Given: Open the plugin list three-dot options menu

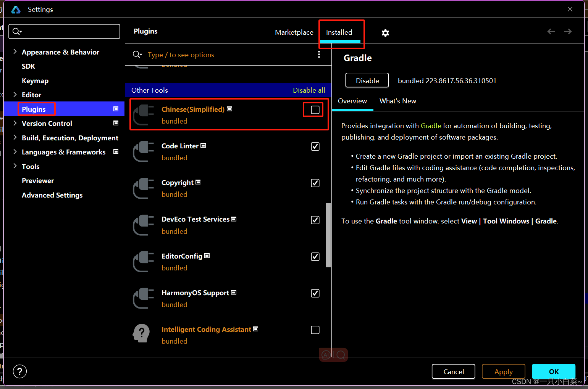Looking at the screenshot, I should pos(319,55).
